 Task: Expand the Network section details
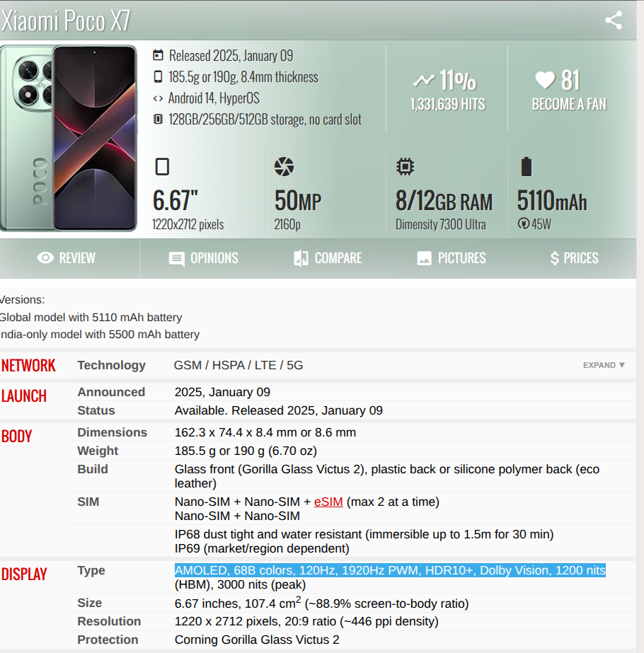click(x=604, y=365)
